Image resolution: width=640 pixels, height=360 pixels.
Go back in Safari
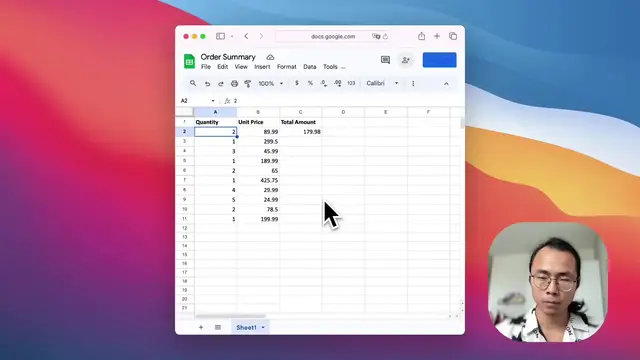(x=246, y=36)
